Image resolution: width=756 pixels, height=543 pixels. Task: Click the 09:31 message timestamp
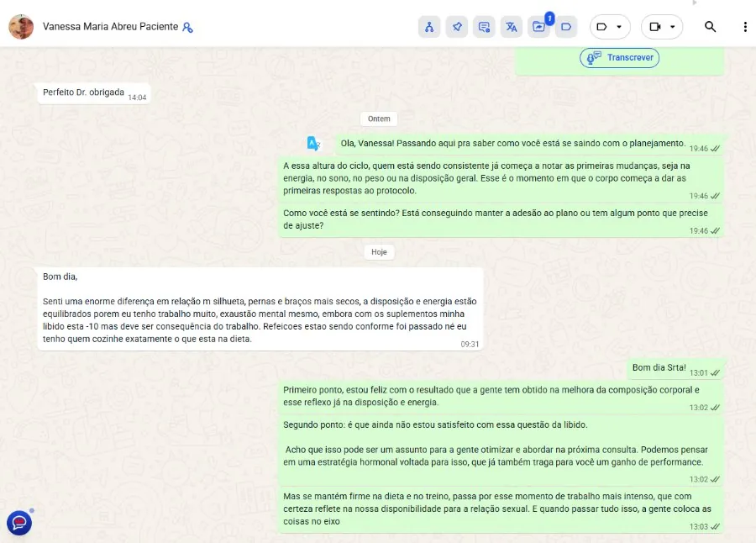(470, 344)
